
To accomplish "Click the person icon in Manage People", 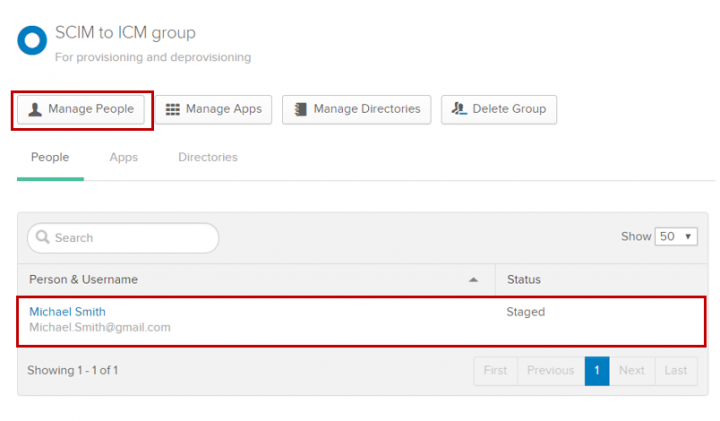I will pyautogui.click(x=35, y=109).
